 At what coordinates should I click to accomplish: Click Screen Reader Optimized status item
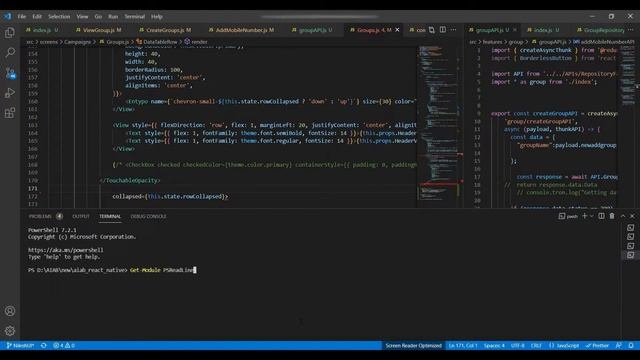click(413, 345)
